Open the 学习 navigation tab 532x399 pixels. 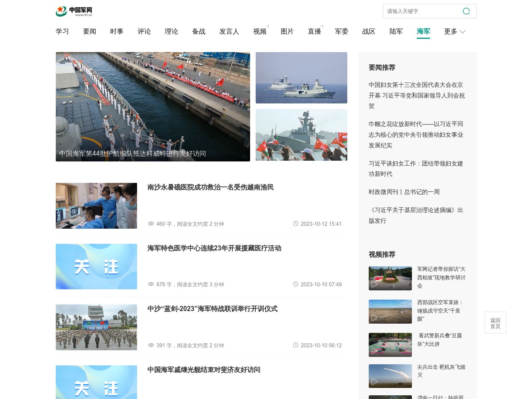tap(62, 31)
